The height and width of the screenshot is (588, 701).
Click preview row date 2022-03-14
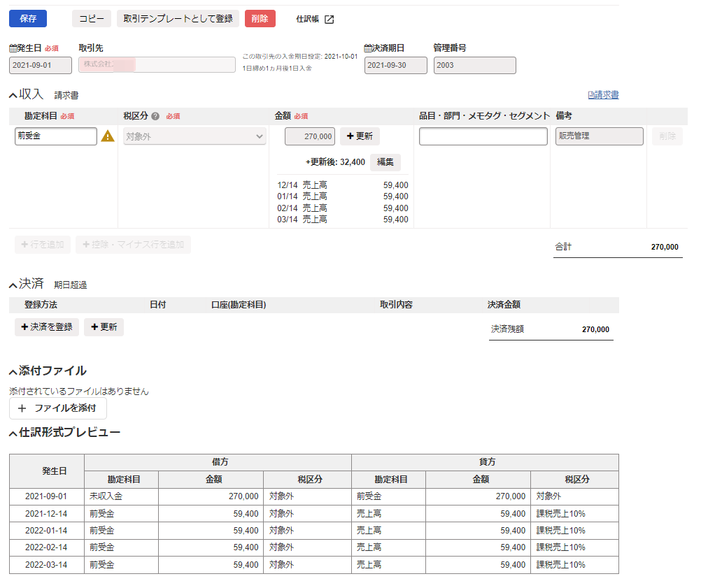46,565
